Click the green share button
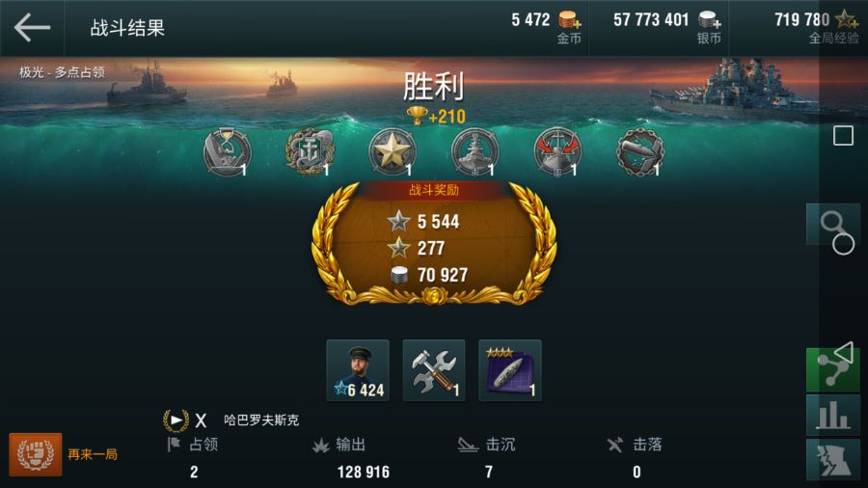Image resolution: width=868 pixels, height=488 pixels. (833, 369)
